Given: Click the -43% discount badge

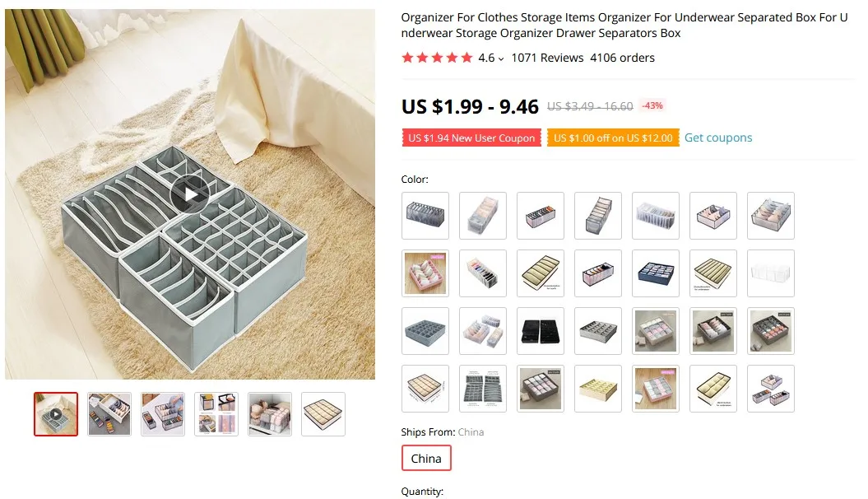Looking at the screenshot, I should (652, 105).
